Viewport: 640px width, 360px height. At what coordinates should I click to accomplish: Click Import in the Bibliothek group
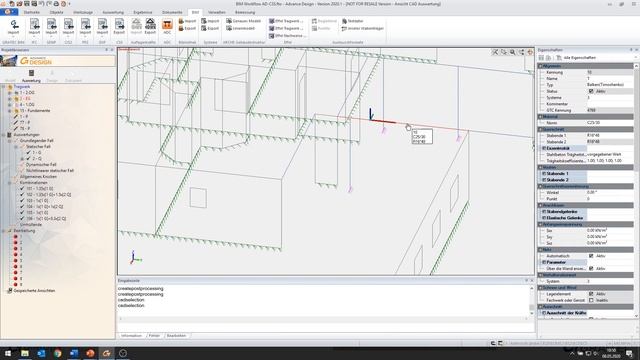187,21
